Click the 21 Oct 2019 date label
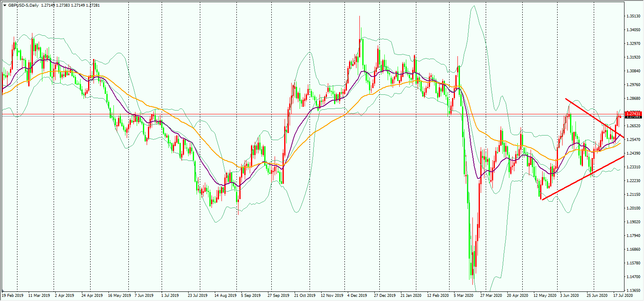Viewport: 644px width, 301px height. click(305, 296)
